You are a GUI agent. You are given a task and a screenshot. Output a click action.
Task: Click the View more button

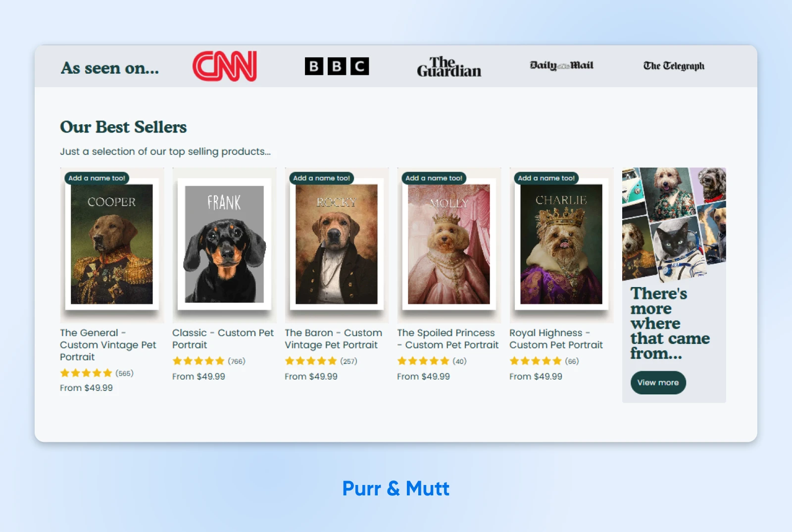click(658, 383)
